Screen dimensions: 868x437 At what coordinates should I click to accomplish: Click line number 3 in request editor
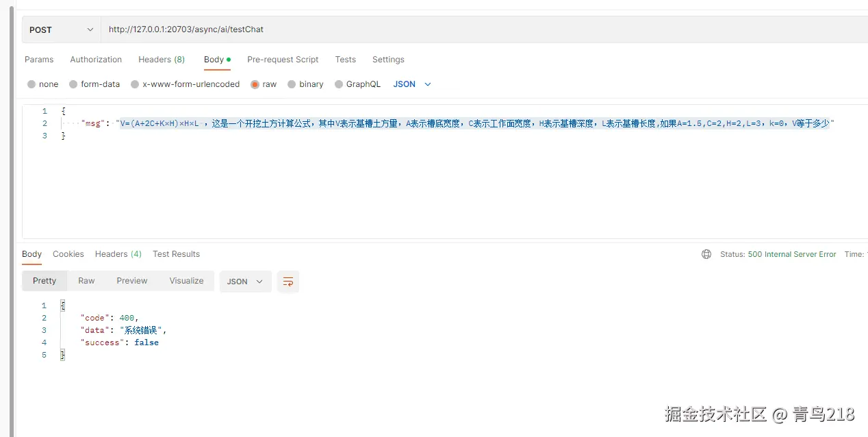point(44,136)
